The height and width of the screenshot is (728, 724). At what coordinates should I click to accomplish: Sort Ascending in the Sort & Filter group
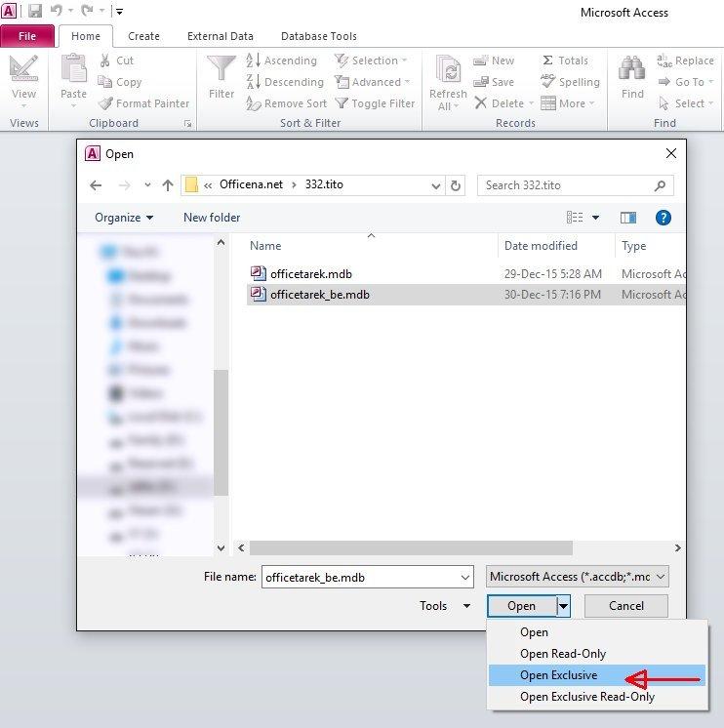281,61
